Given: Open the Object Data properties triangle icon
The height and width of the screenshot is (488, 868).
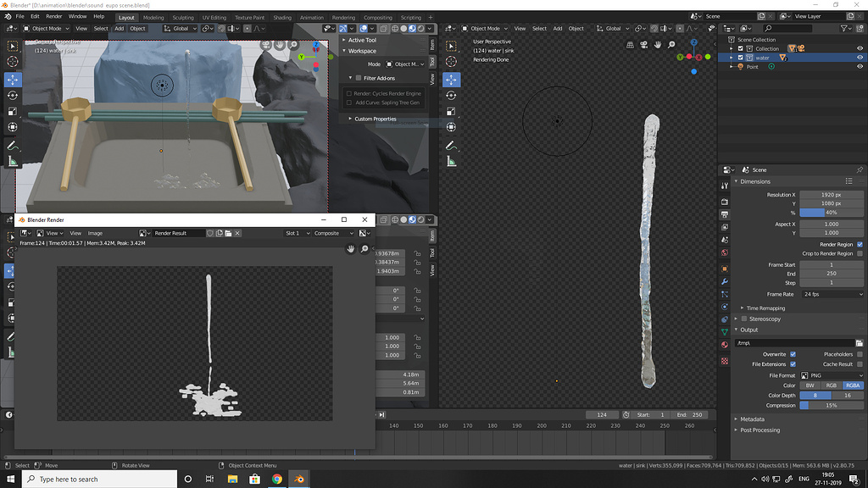Looking at the screenshot, I should [725, 332].
